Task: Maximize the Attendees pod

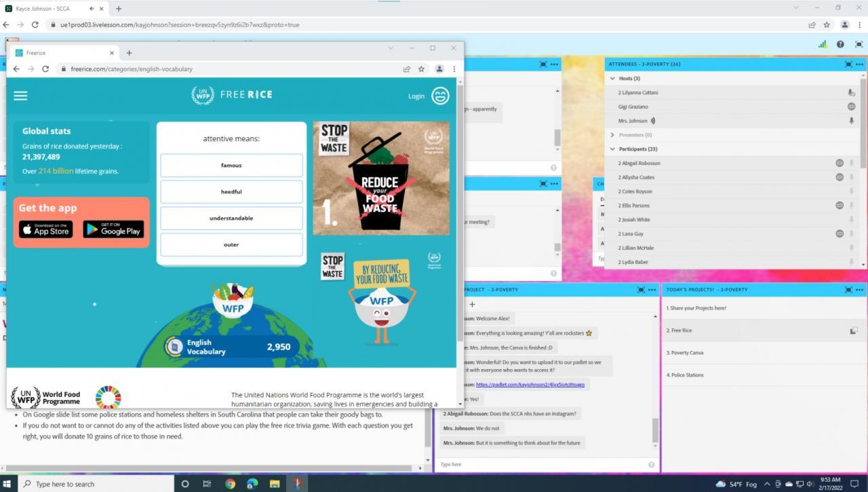Action: (x=848, y=64)
